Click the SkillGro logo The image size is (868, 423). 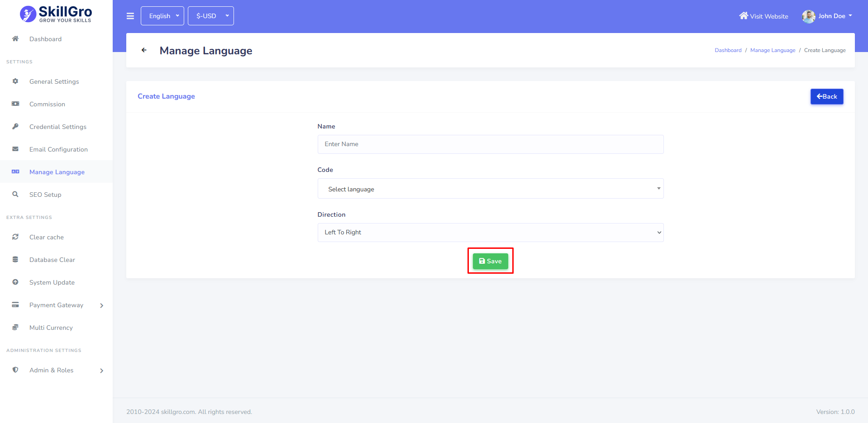(56, 14)
